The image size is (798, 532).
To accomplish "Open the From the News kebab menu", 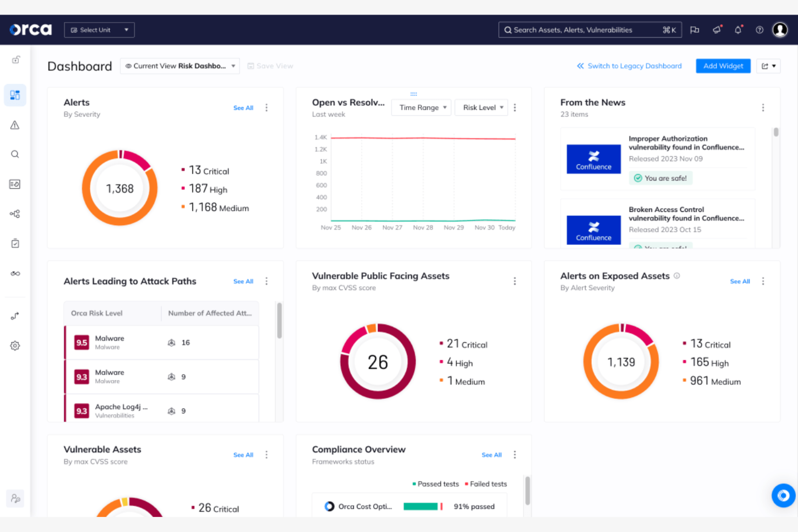I will point(763,107).
